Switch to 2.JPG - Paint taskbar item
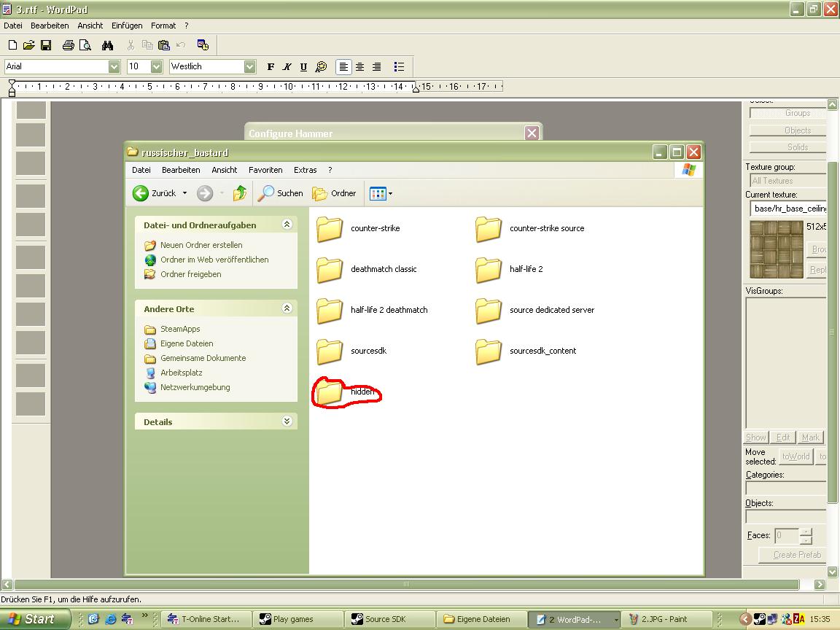Image resolution: width=840 pixels, height=630 pixels. click(668, 619)
